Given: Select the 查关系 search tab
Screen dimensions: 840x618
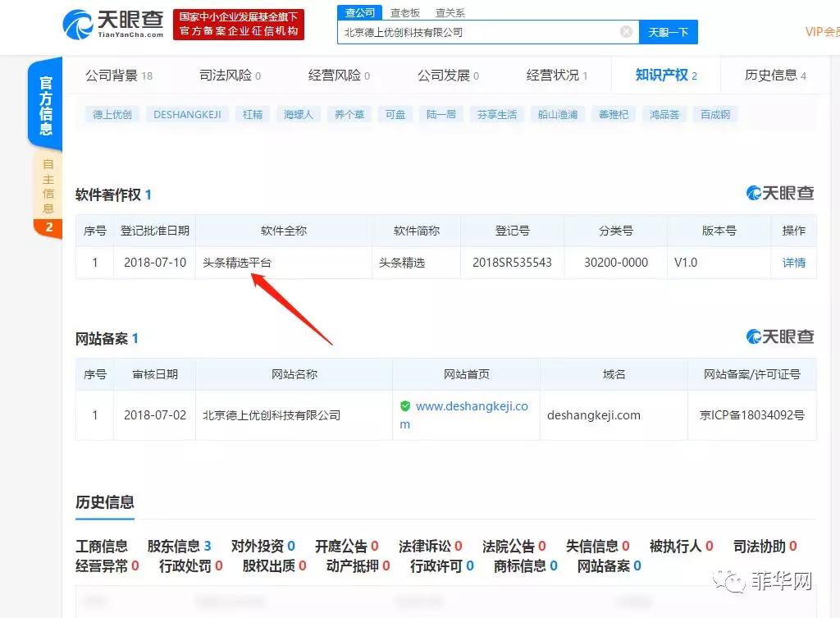Looking at the screenshot, I should [450, 13].
